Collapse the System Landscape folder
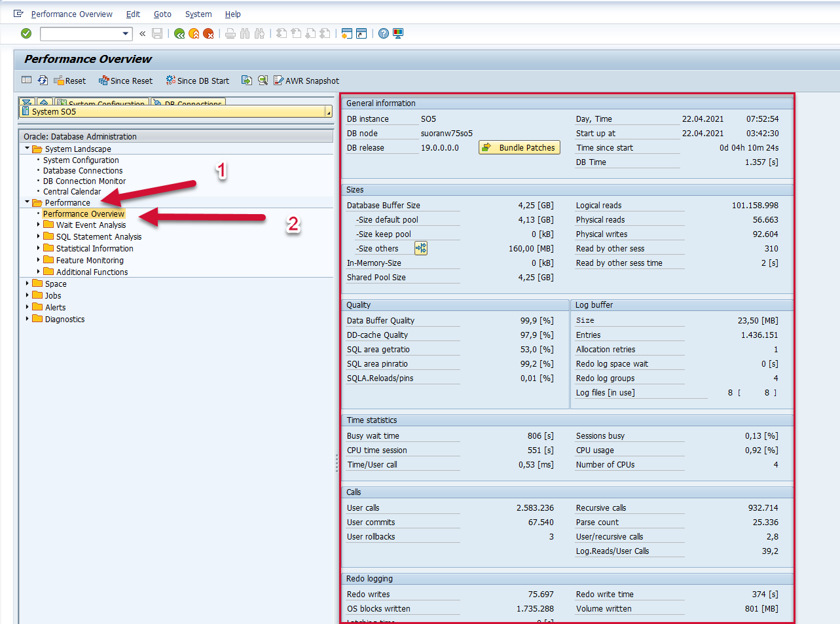840x624 pixels. tap(27, 149)
